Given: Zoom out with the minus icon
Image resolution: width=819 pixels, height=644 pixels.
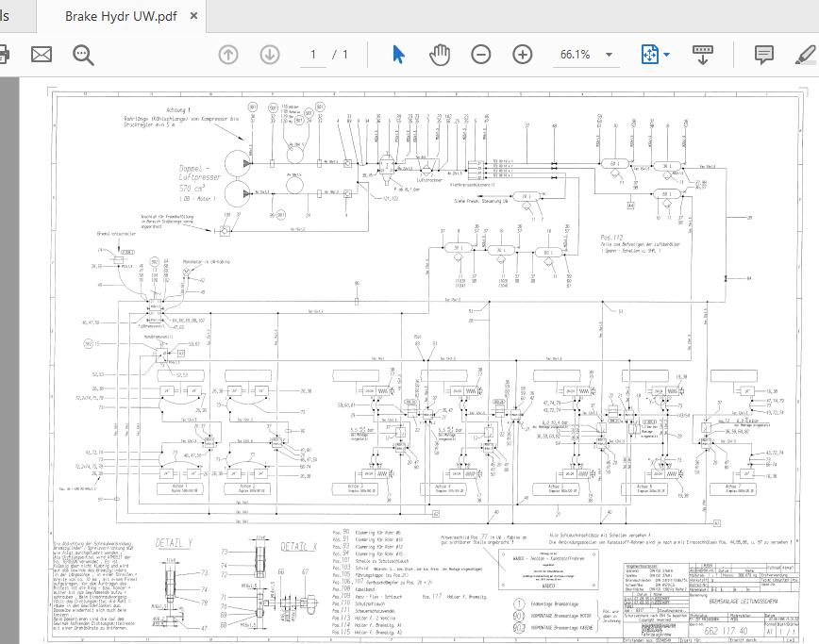Looking at the screenshot, I should pos(480,54).
